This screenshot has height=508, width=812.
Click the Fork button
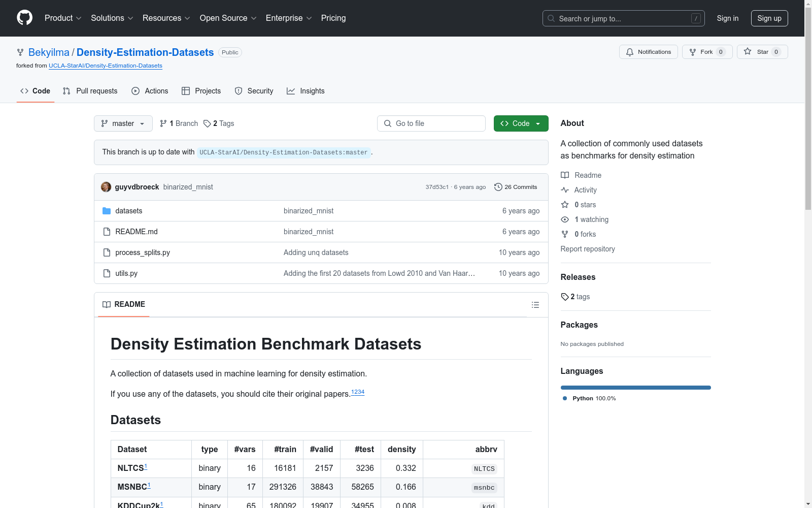pyautogui.click(x=707, y=52)
